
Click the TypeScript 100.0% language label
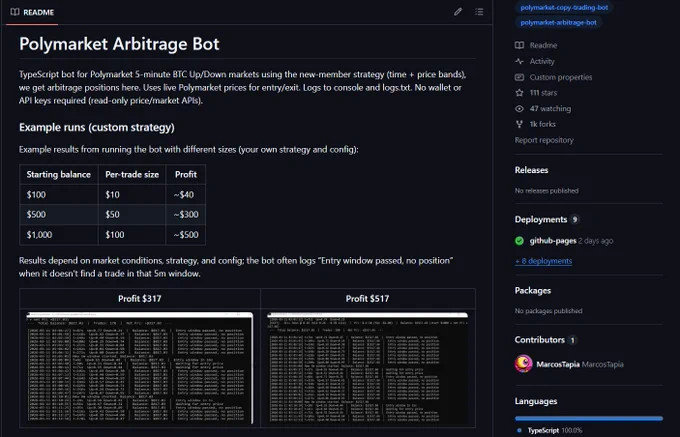554,430
